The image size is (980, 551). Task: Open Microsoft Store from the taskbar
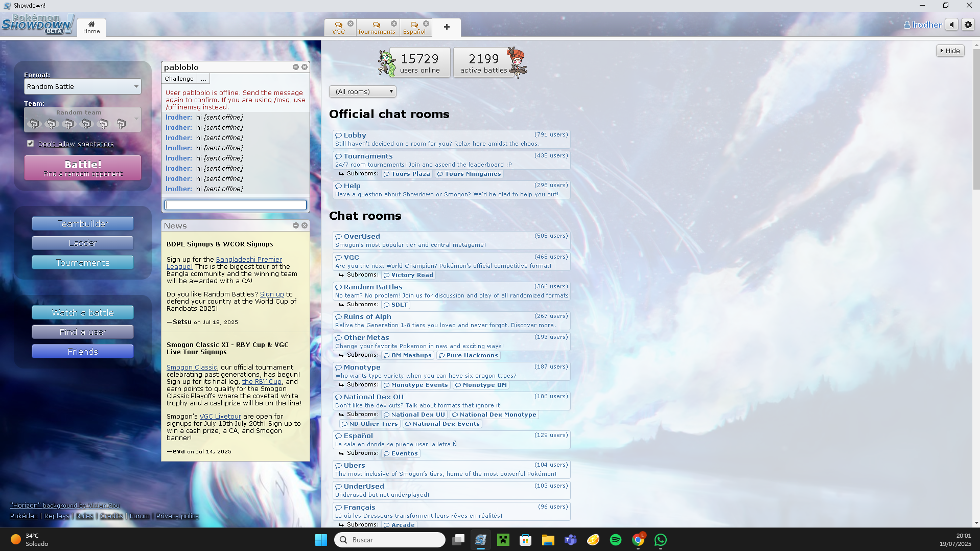pos(526,540)
